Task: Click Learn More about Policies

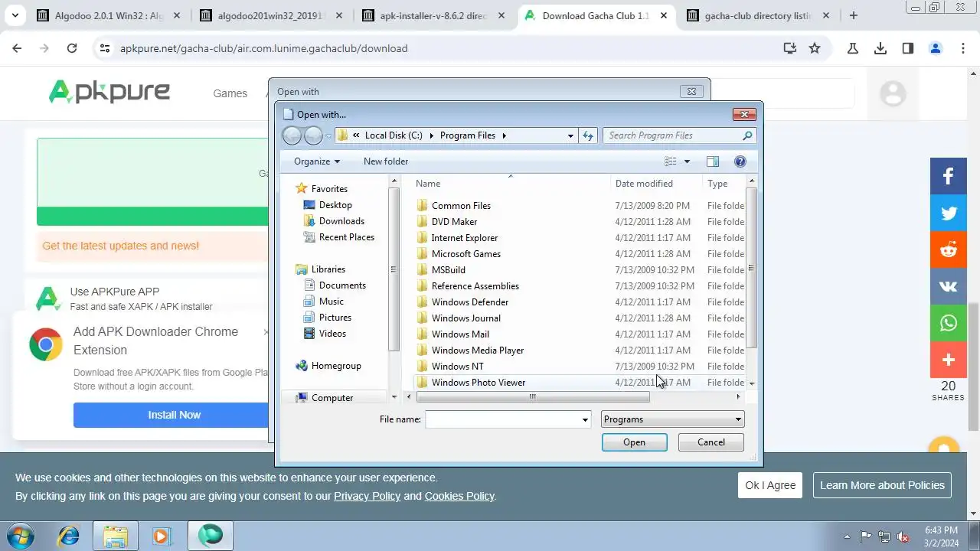Action: pos(882,485)
